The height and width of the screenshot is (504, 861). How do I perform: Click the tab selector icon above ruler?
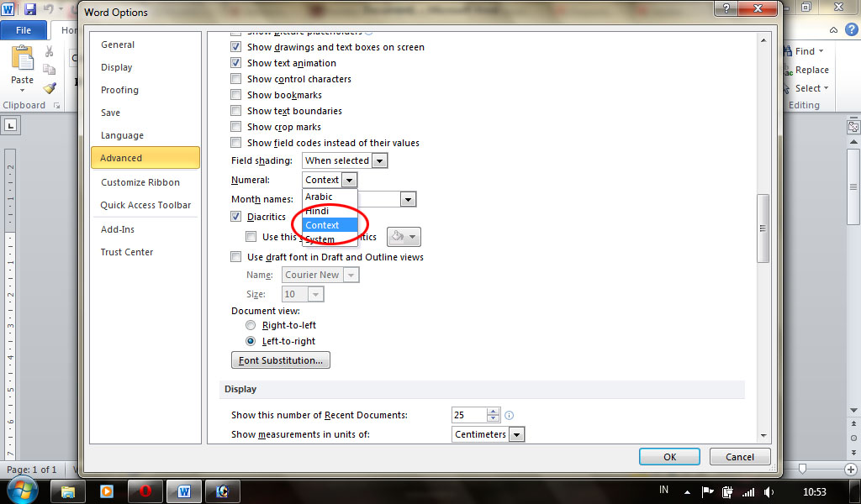point(10,125)
